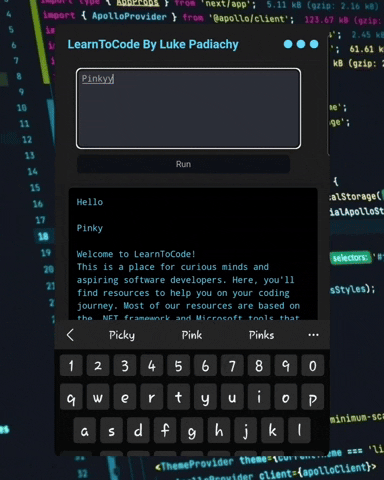Tap the 5 key
Image resolution: width=384 pixels, height=480 pixels.
coord(178,366)
